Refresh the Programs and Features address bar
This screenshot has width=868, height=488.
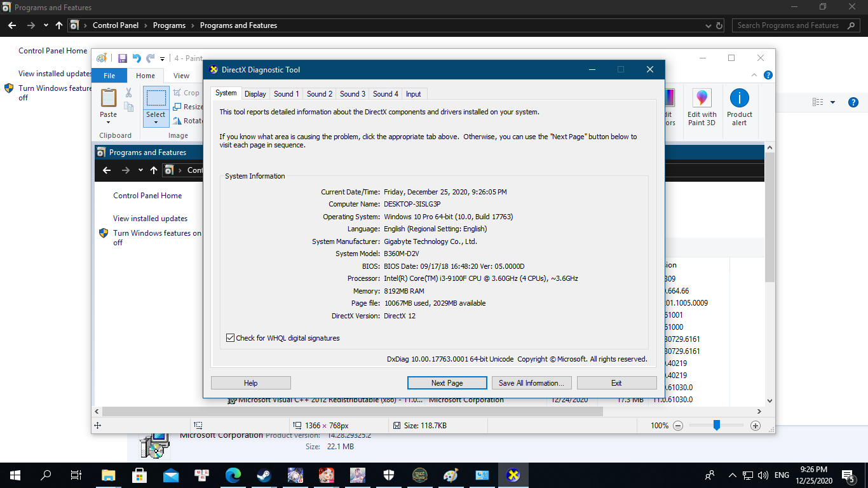[719, 25]
